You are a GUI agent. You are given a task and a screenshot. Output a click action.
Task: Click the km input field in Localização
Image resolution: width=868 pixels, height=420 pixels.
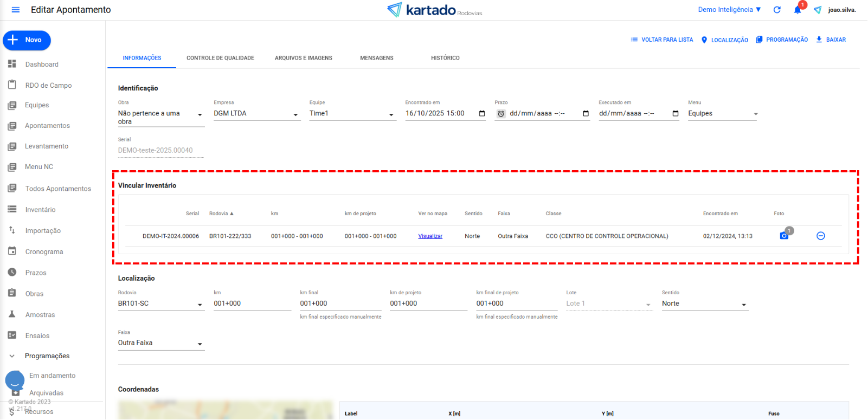tap(252, 303)
